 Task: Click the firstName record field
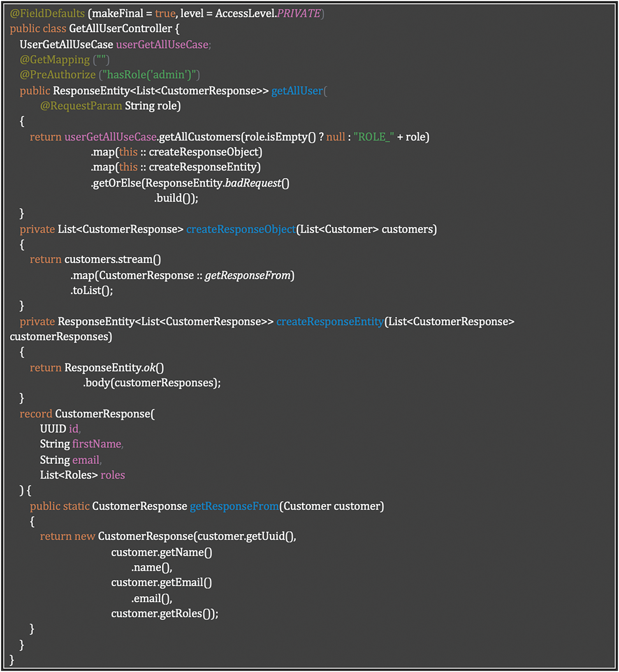pos(97,444)
